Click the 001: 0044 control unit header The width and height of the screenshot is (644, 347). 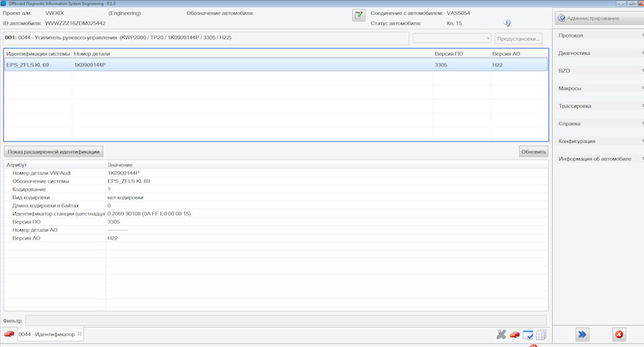(206, 38)
